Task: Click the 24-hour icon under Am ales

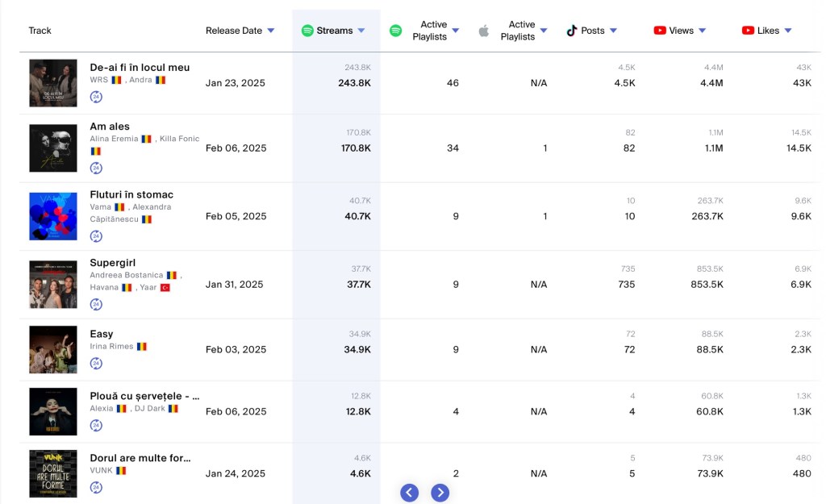Action: (96, 168)
